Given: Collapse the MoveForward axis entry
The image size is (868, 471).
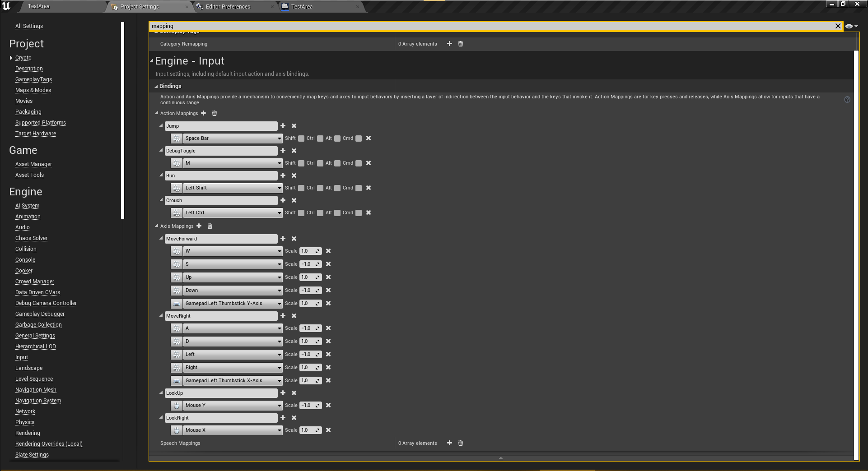Looking at the screenshot, I should (161, 238).
